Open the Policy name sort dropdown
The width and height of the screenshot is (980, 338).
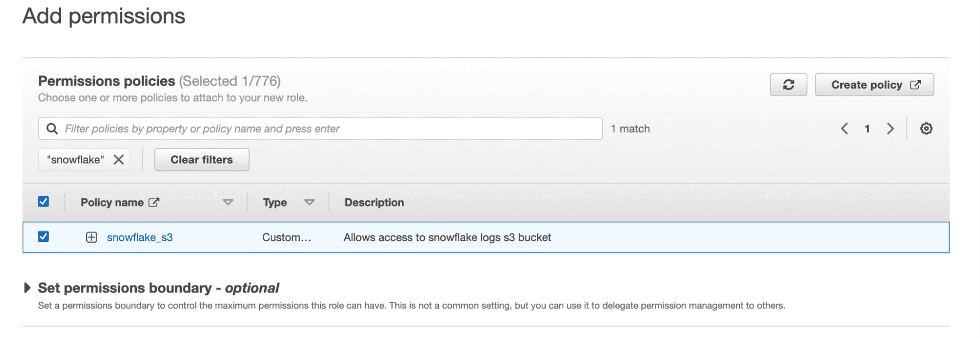tap(228, 202)
